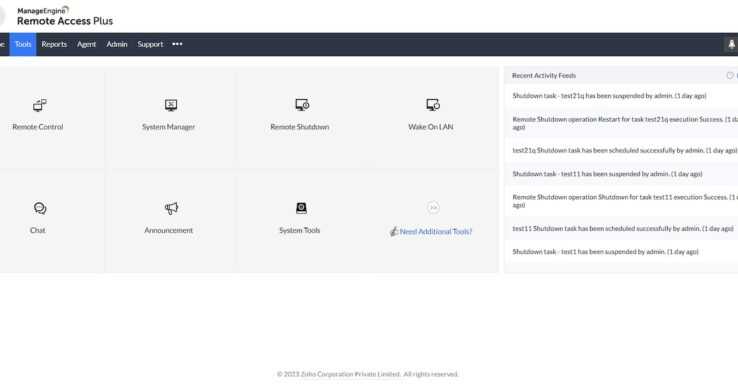Click the Announcement megaphone icon

[x=171, y=208]
